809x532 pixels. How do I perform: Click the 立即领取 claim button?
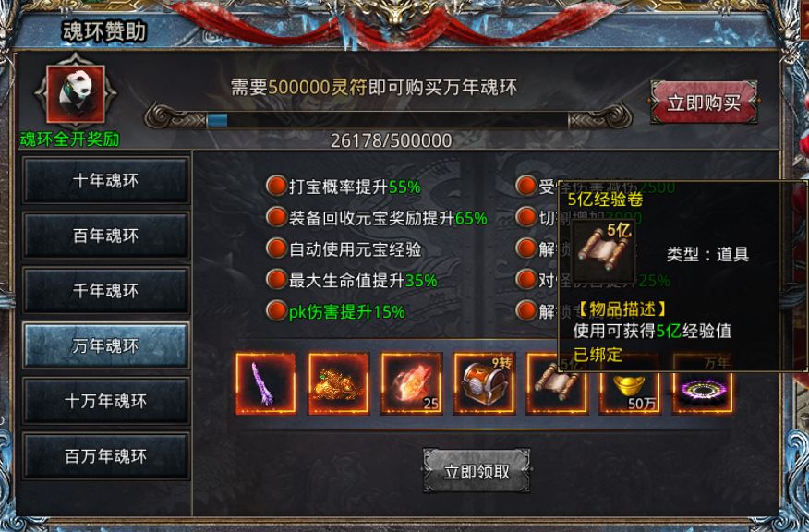click(x=477, y=471)
